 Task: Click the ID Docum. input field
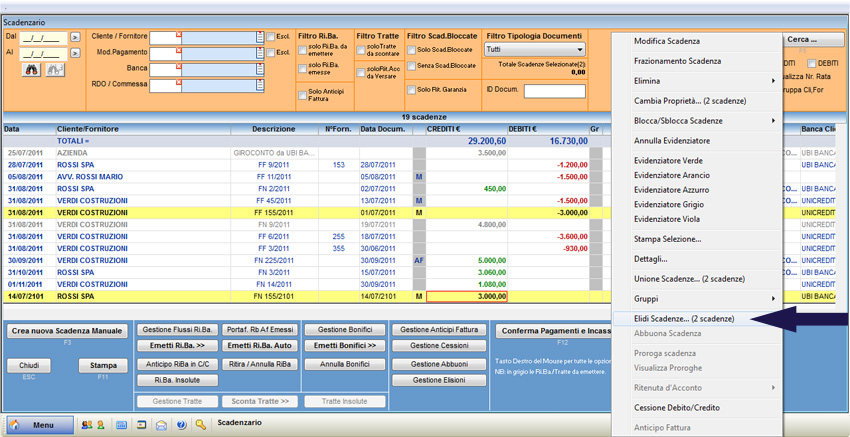pyautogui.click(x=554, y=92)
